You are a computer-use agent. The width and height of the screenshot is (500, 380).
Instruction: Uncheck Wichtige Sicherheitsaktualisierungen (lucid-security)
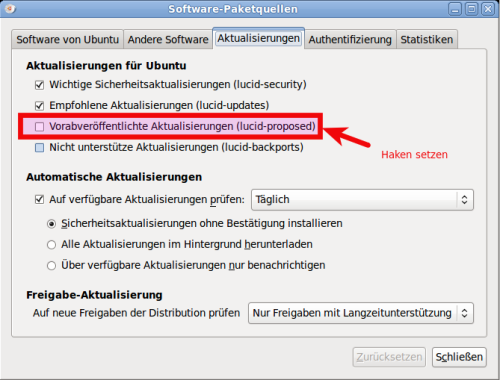(x=39, y=85)
